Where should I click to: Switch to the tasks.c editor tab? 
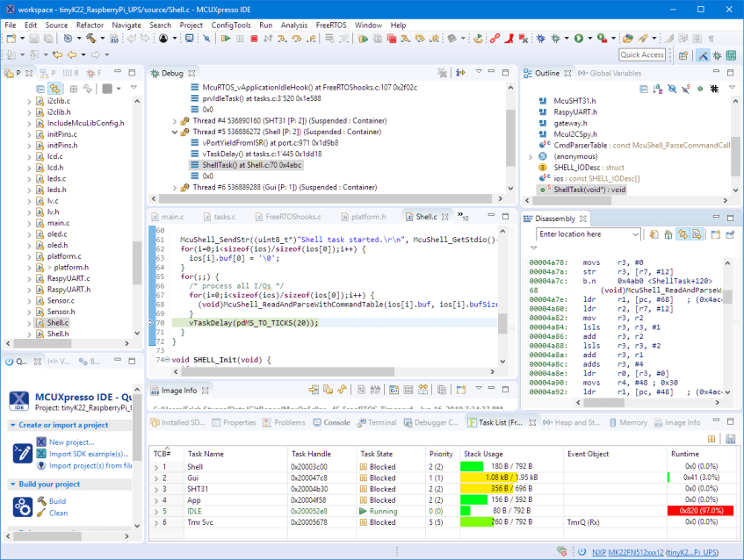pyautogui.click(x=224, y=217)
